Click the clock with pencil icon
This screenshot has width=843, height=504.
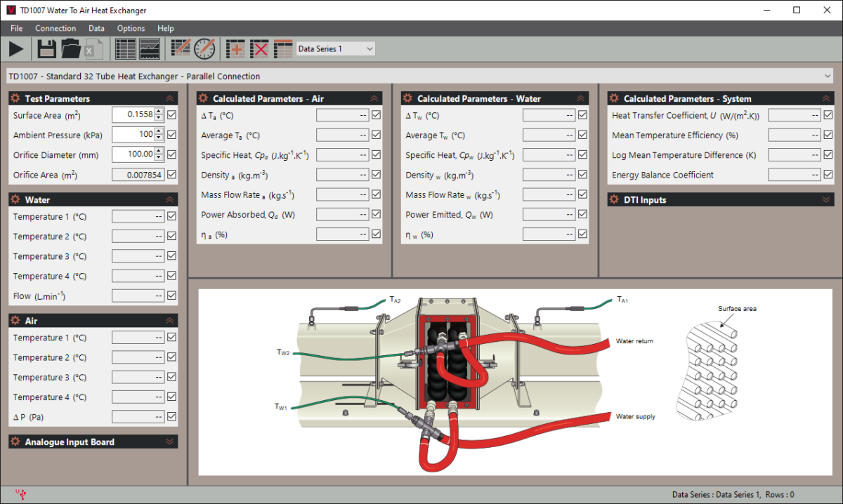click(x=204, y=48)
